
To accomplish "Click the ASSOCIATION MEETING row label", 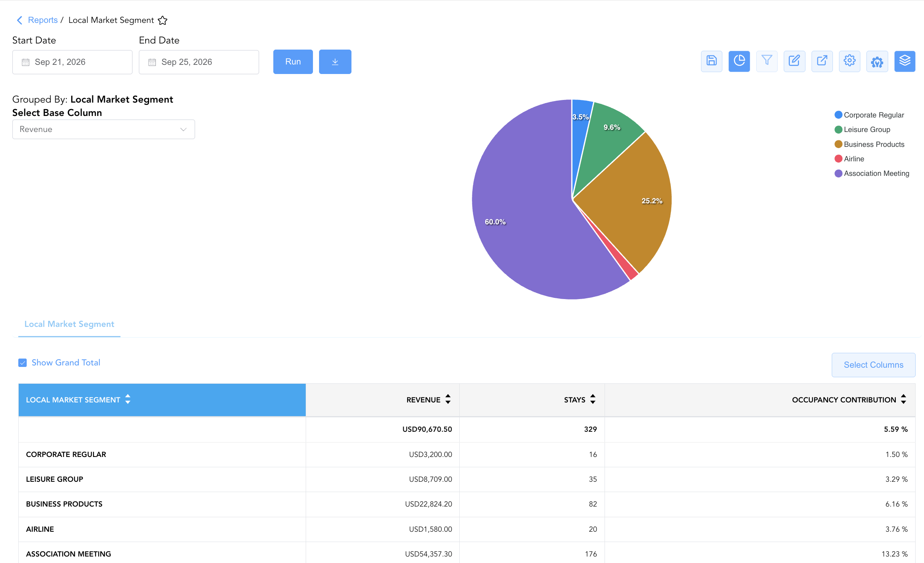I will (69, 554).
